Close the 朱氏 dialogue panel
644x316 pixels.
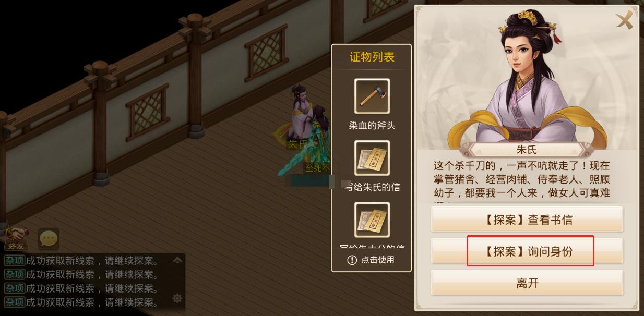pos(624,20)
